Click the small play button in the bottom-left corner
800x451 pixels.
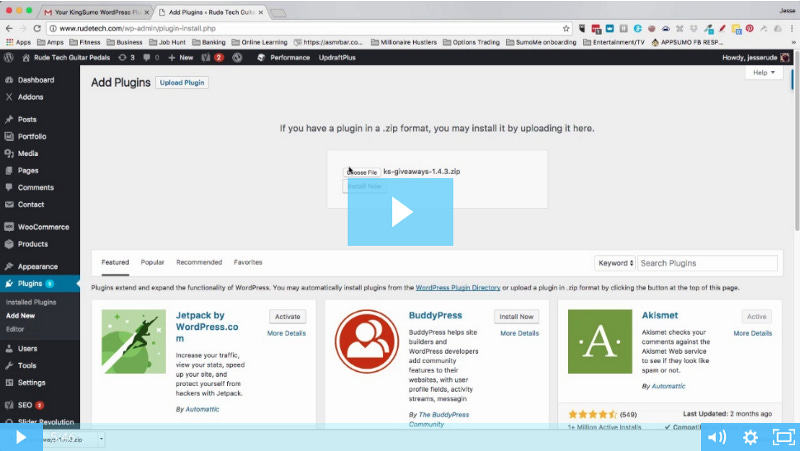(x=21, y=437)
